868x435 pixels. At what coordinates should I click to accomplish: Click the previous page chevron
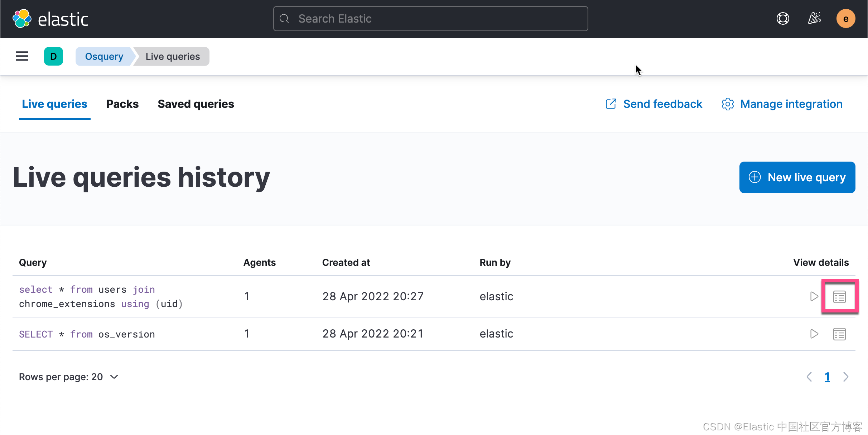click(809, 377)
